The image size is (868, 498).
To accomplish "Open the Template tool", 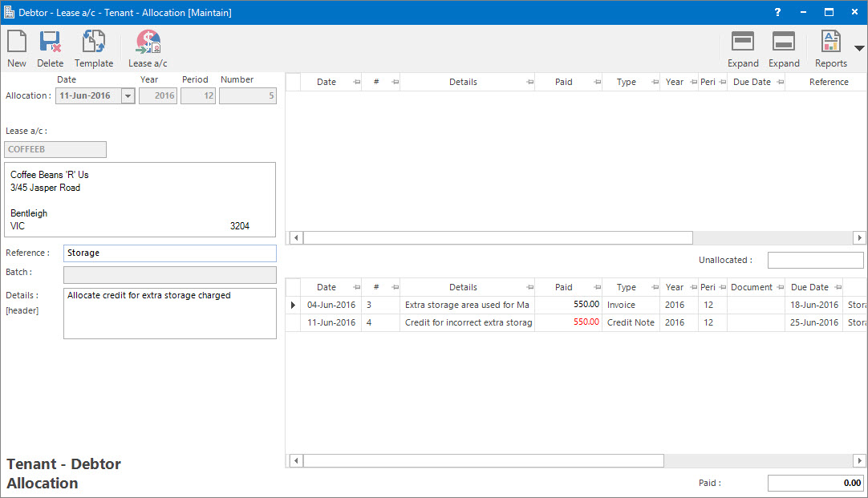I will [94, 49].
